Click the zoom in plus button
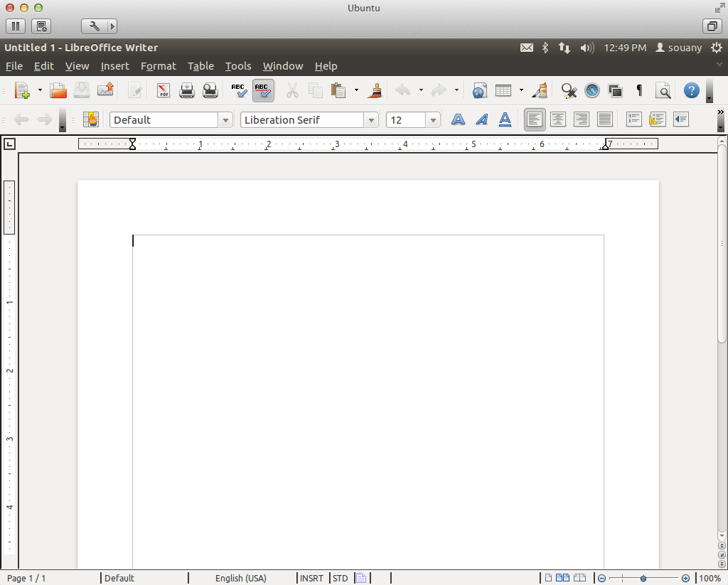This screenshot has height=585, width=728. [x=686, y=578]
